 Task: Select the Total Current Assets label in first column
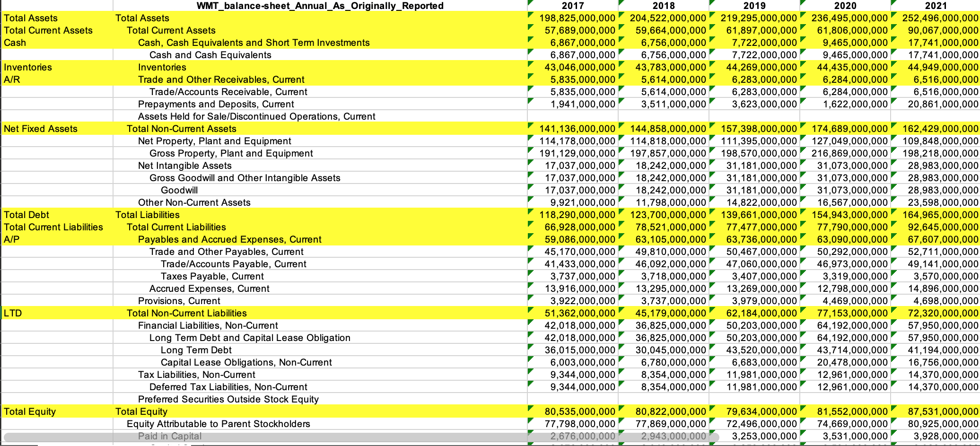[x=57, y=30]
